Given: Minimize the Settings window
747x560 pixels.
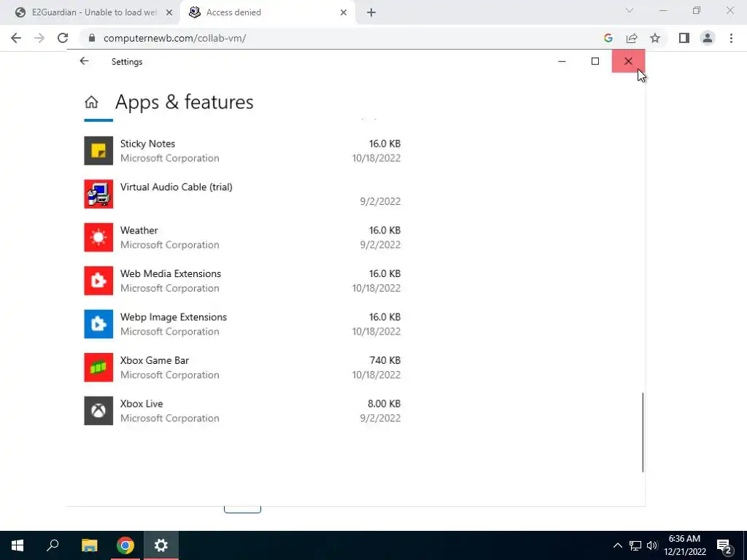Looking at the screenshot, I should 562,61.
